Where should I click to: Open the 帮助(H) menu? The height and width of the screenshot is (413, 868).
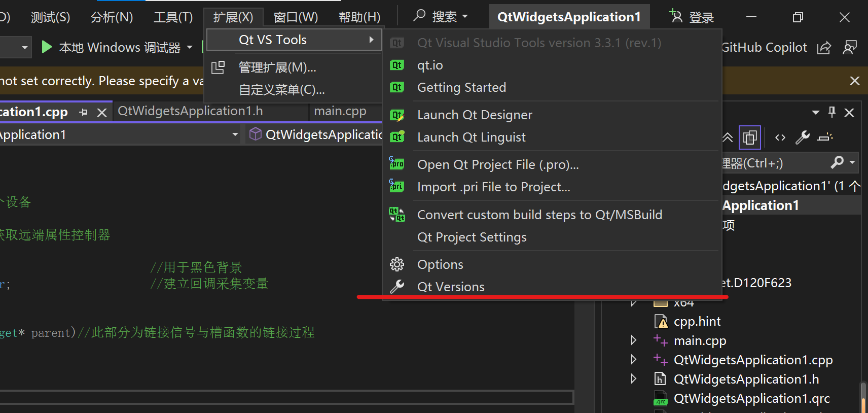(x=359, y=17)
